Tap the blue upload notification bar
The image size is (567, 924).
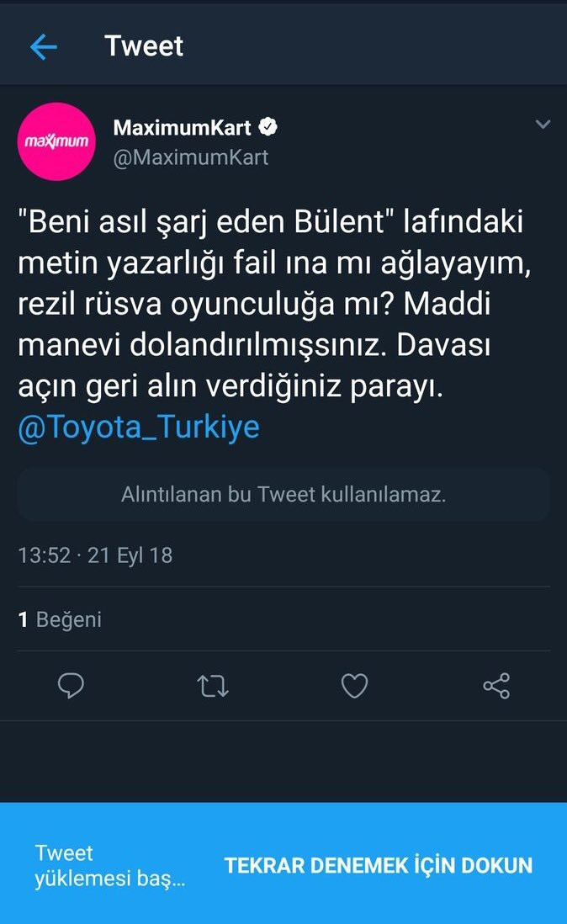283,865
